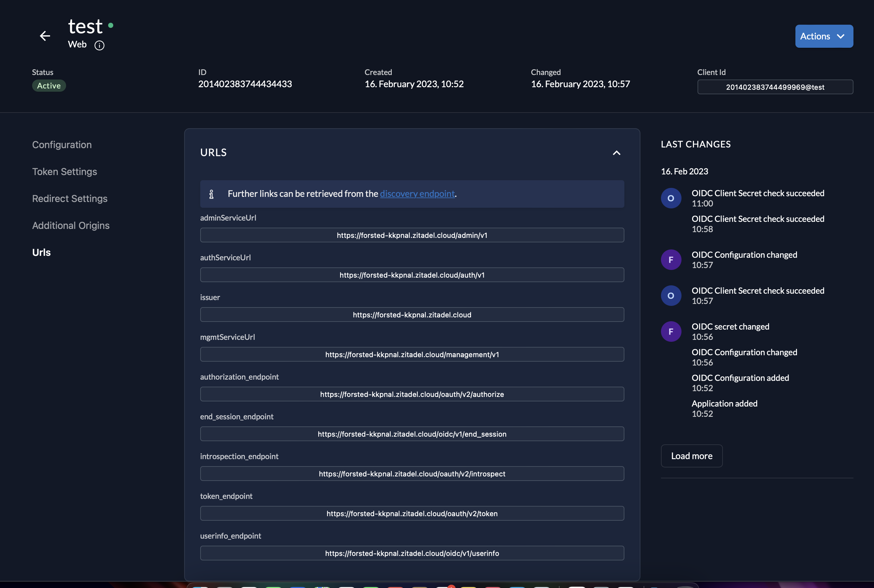
Task: Go to Token Settings
Action: pos(64,172)
